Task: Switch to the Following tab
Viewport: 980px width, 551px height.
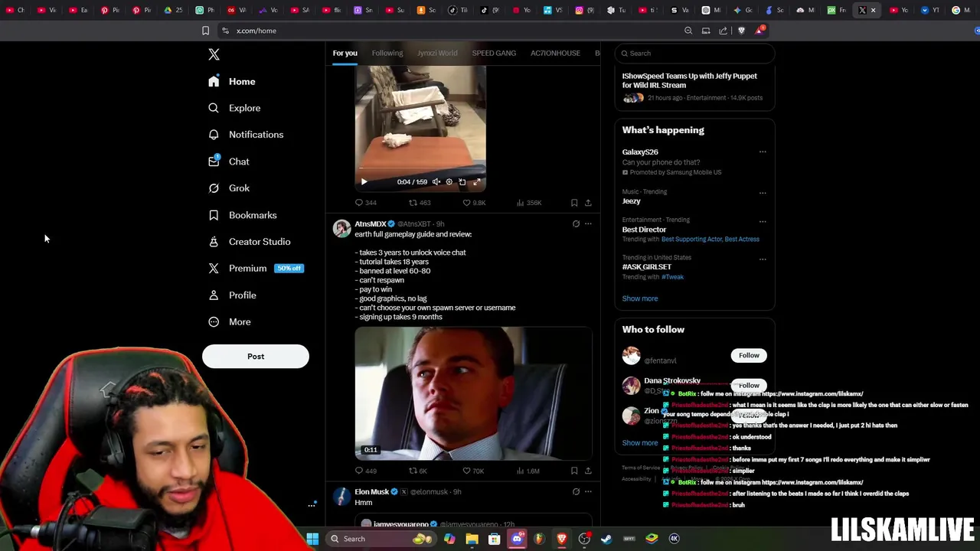Action: point(387,53)
